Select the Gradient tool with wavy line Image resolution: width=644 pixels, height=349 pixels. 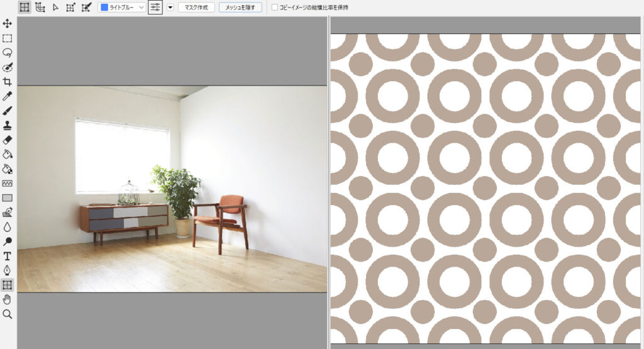(8, 183)
